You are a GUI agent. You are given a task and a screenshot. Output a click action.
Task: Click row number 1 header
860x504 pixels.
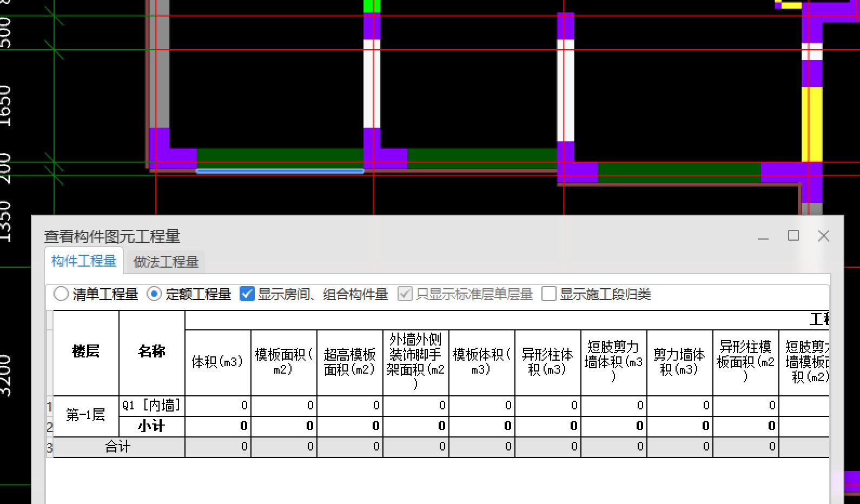click(50, 406)
